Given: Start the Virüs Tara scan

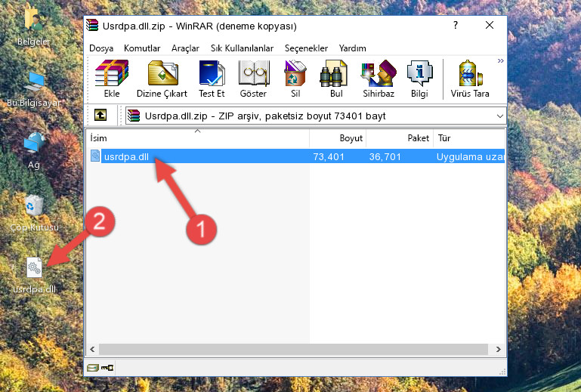Looking at the screenshot, I should coord(470,79).
